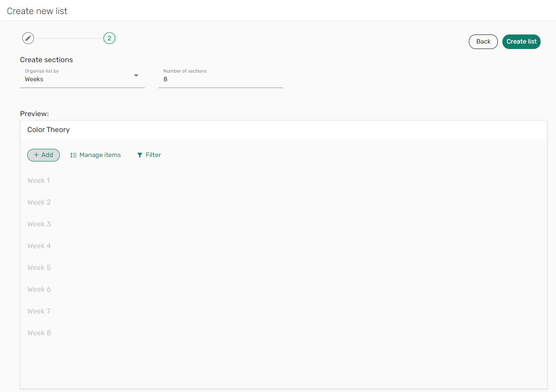
Task: Click the Create sections heading
Action: pyautogui.click(x=46, y=60)
